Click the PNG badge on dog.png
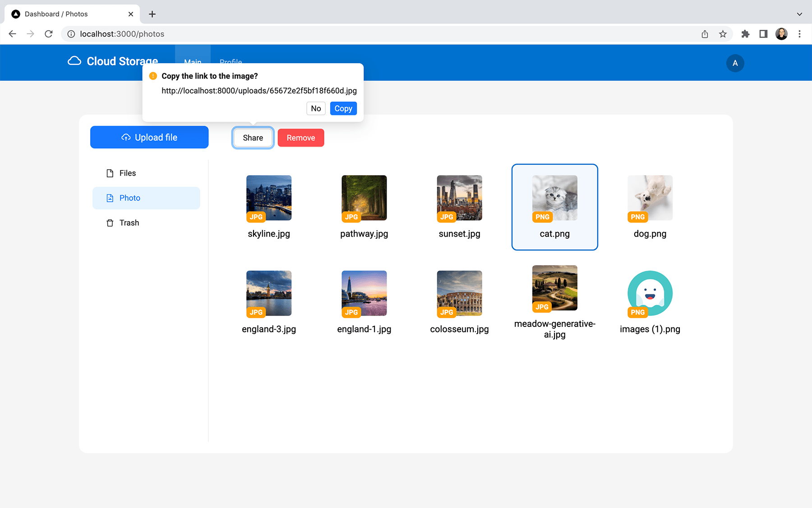 (x=637, y=217)
